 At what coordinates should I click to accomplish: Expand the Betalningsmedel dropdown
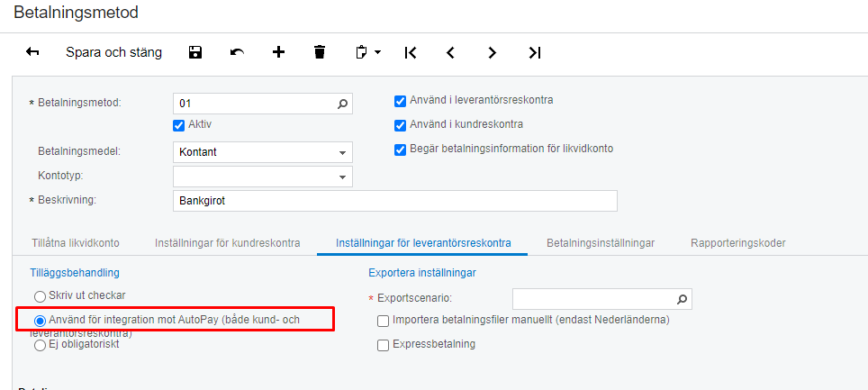342,152
